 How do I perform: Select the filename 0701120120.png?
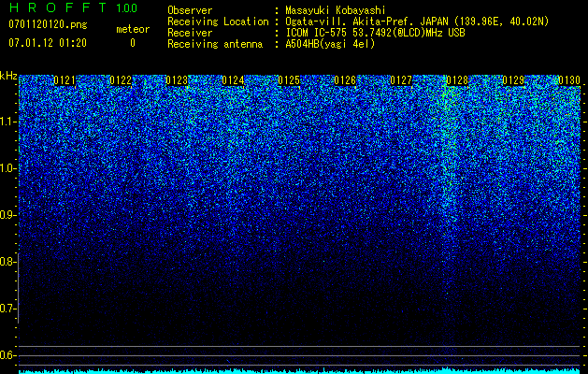coord(48,24)
